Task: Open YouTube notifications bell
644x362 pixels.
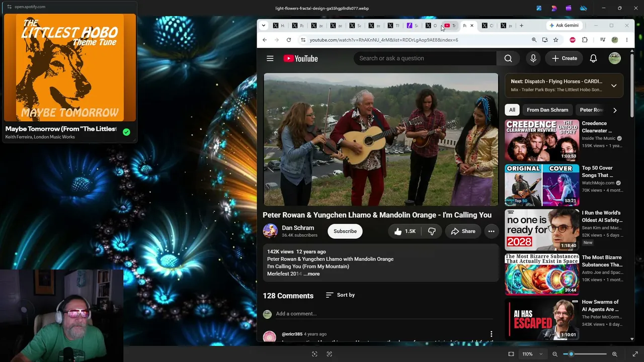Action: [x=593, y=58]
